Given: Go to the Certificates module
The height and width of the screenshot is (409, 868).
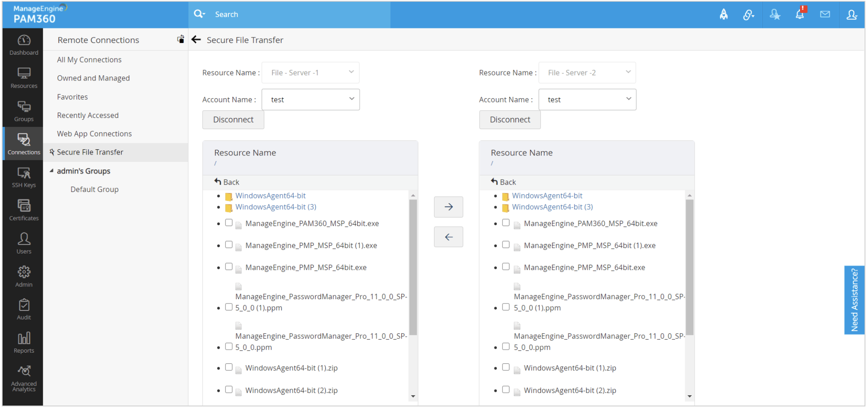Looking at the screenshot, I should click(24, 211).
